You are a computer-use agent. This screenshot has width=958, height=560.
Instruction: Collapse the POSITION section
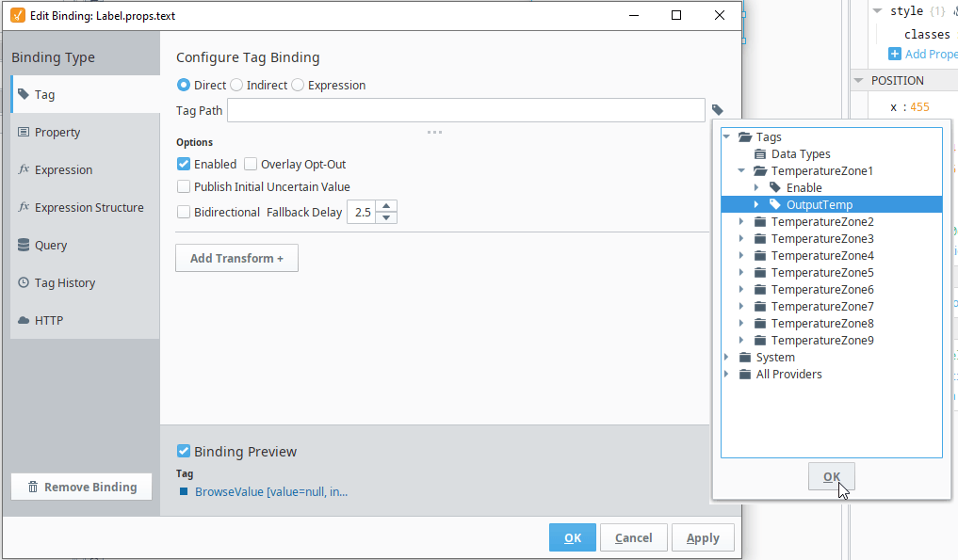tap(858, 81)
